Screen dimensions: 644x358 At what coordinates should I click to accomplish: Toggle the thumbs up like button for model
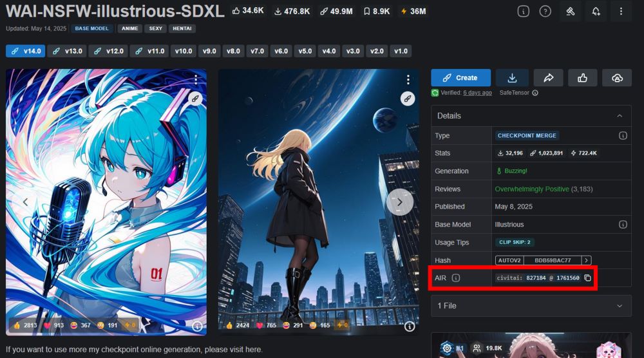582,78
